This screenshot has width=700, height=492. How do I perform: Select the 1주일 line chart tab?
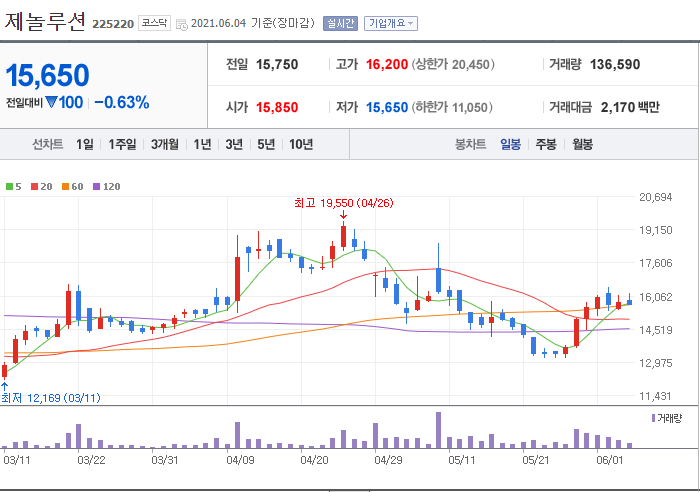(x=122, y=144)
